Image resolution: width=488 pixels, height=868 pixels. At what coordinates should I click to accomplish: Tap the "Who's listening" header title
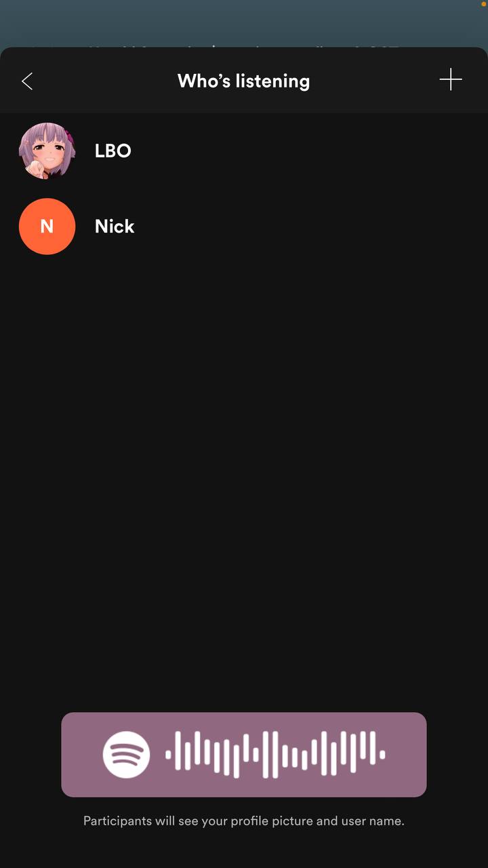point(244,81)
